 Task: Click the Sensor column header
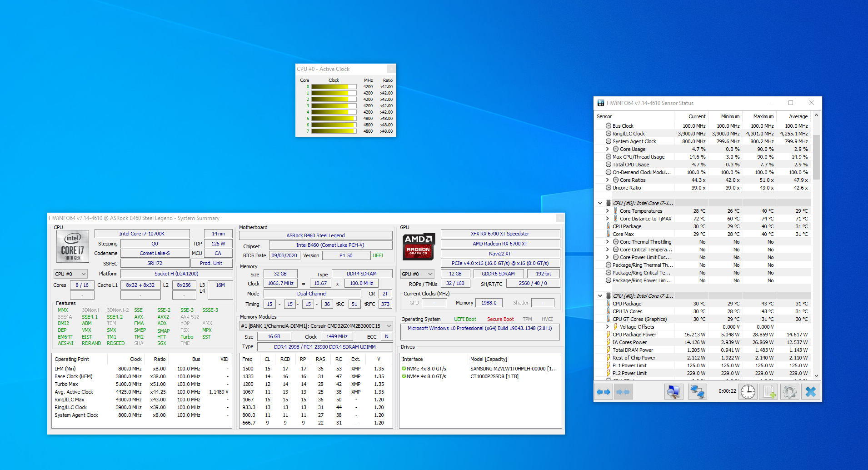[634, 116]
